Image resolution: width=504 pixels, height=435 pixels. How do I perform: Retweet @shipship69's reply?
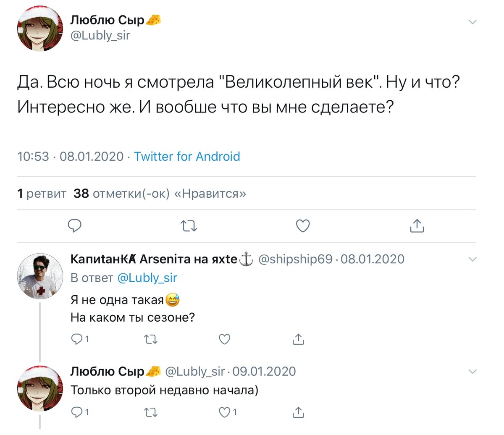tap(150, 339)
